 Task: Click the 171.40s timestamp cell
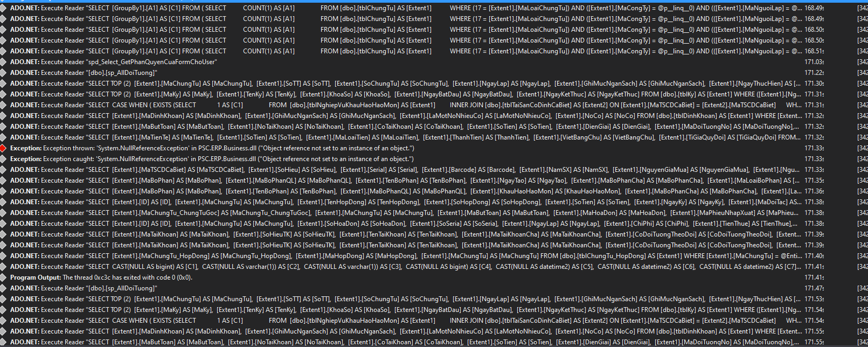coord(814,256)
